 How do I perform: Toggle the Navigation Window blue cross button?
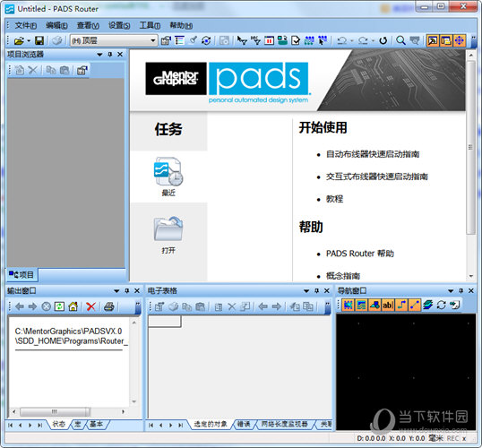[460, 40]
